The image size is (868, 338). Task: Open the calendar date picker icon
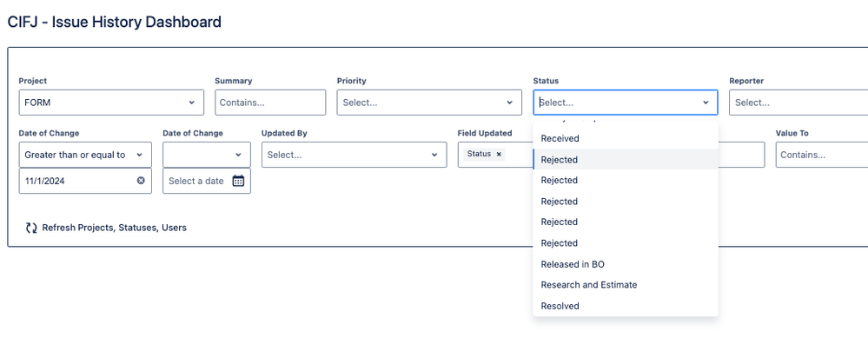(238, 181)
